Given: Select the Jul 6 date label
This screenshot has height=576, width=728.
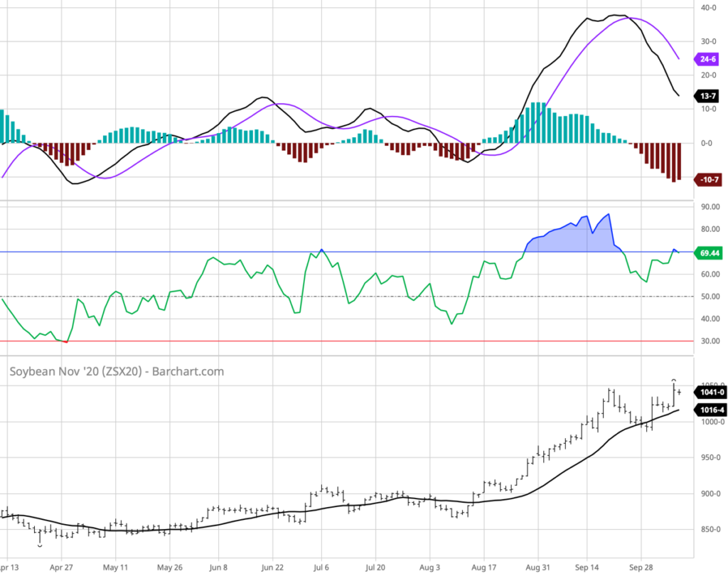Looking at the screenshot, I should [x=323, y=568].
